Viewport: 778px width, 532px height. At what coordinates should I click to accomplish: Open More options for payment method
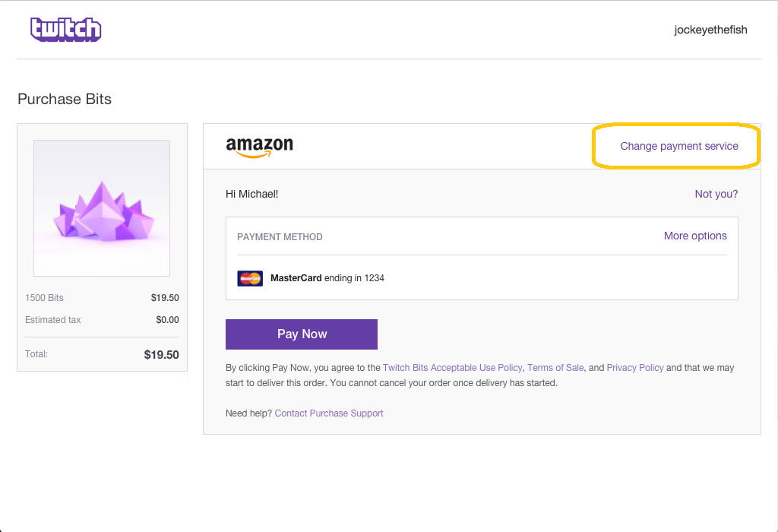tap(695, 236)
